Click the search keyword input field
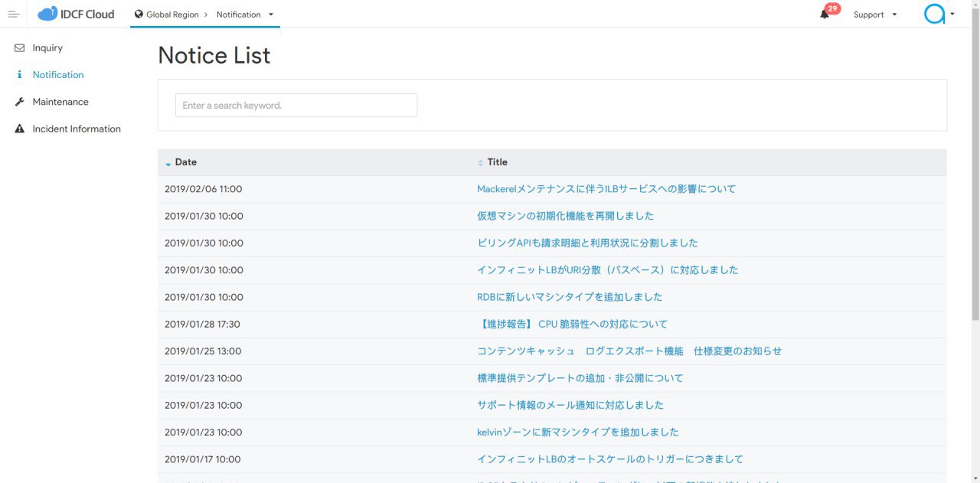The width and height of the screenshot is (980, 483). pos(296,106)
